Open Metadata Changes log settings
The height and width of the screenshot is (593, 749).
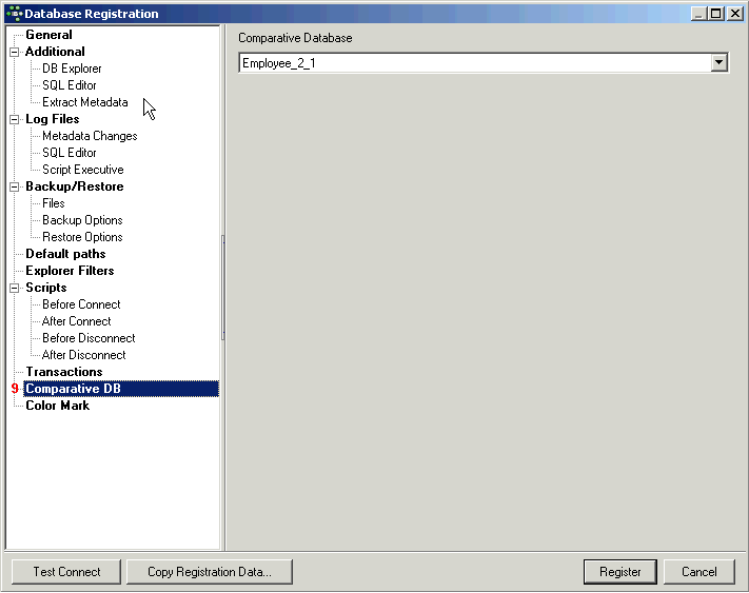point(89,136)
